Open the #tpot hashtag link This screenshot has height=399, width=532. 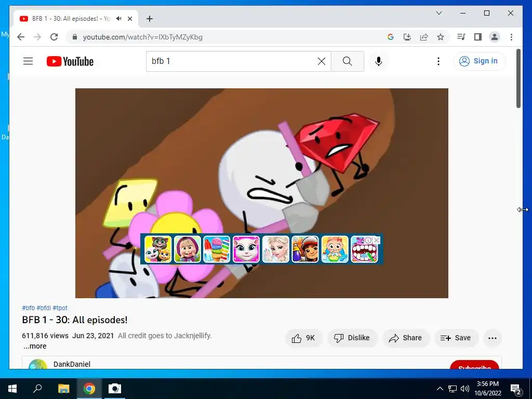pyautogui.click(x=60, y=308)
